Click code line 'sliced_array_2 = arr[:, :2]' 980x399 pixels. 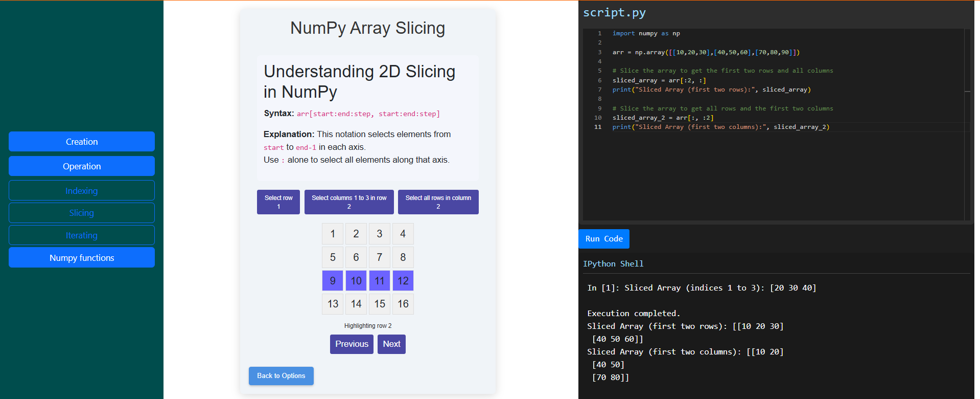coord(663,118)
